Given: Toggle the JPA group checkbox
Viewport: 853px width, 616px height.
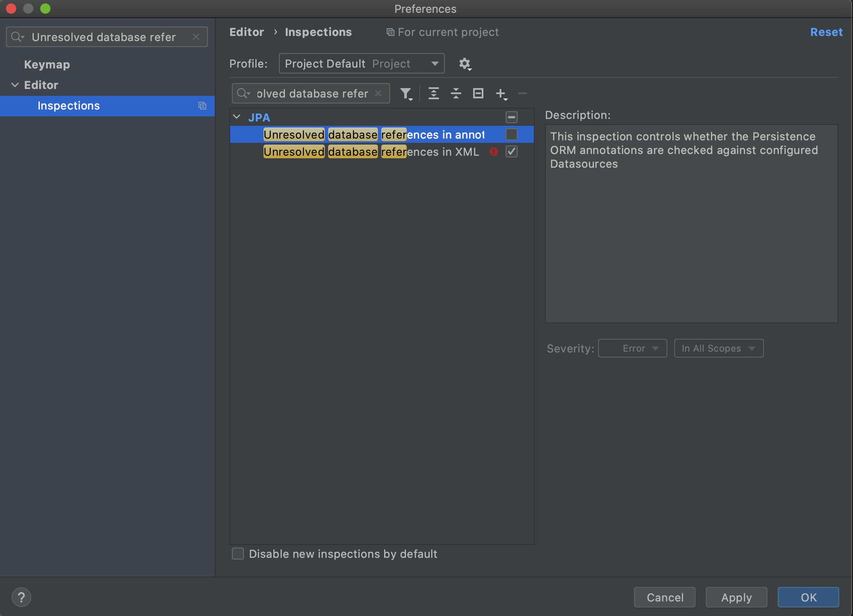Looking at the screenshot, I should (511, 117).
